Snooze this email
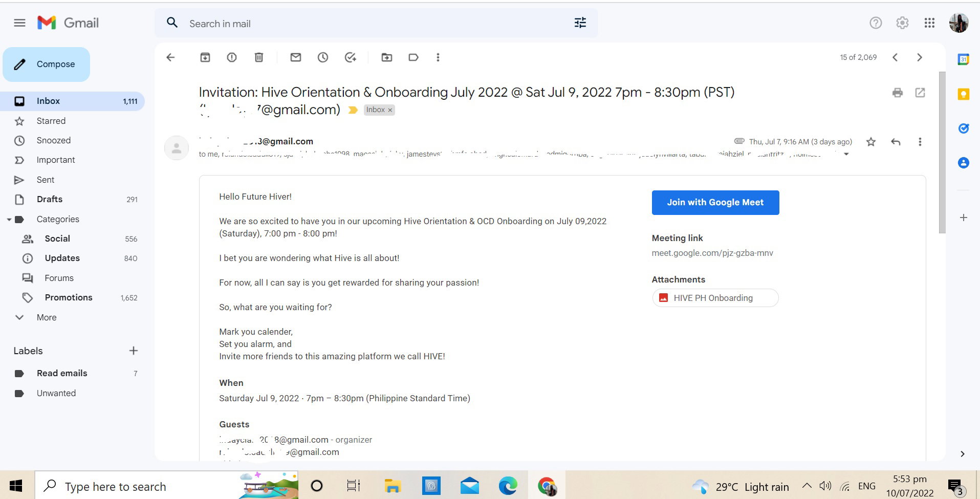Screen dimensions: 980x499 (322, 57)
